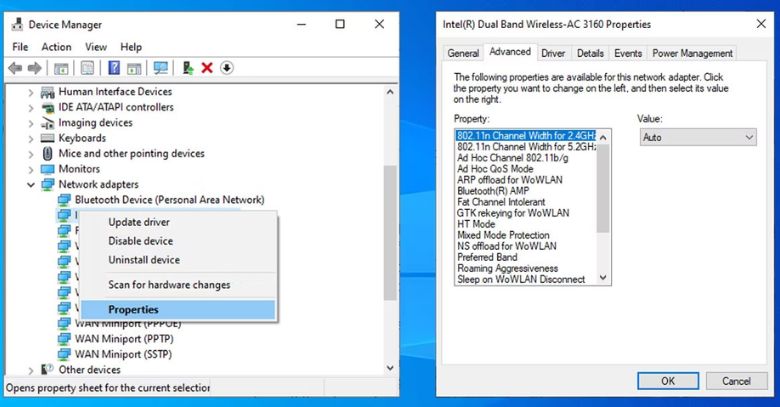This screenshot has height=407, width=780.
Task: Click the Back arrow in Device Manager toolbar
Action: pos(15,68)
